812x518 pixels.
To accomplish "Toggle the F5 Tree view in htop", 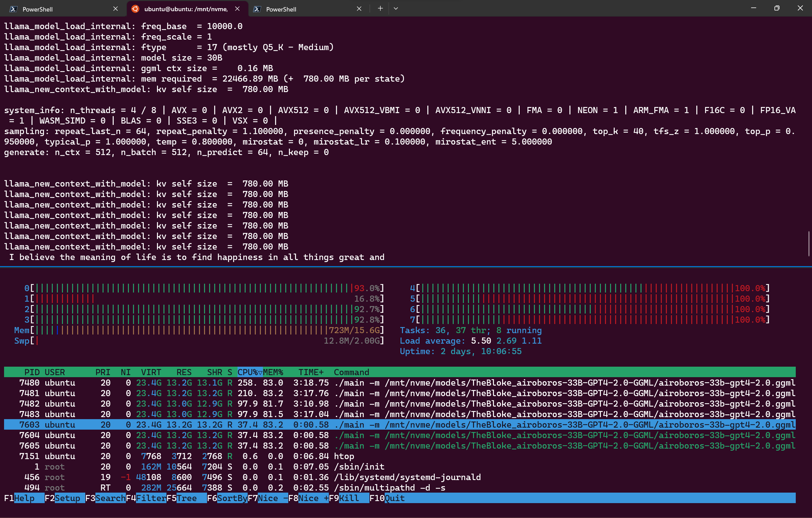I will pos(187,498).
